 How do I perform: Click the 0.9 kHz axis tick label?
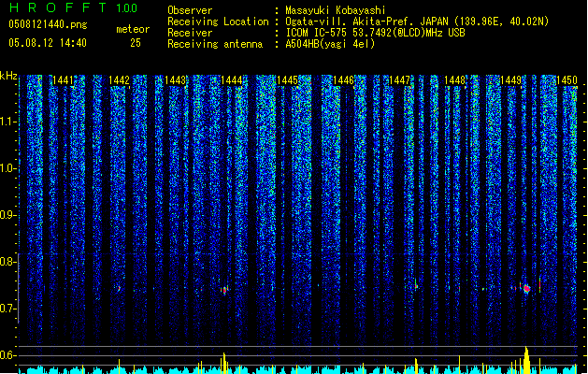pos(7,215)
